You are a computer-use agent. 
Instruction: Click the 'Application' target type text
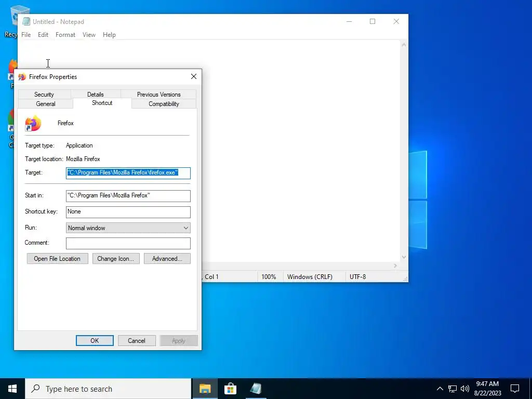click(79, 145)
